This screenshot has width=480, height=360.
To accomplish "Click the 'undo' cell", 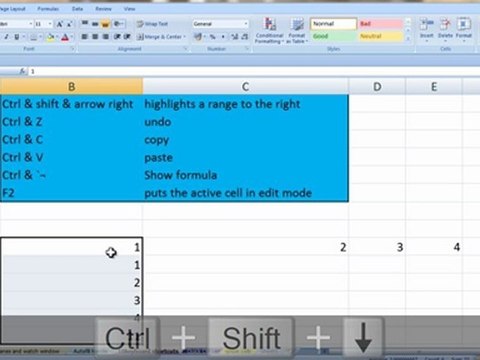I will [x=246, y=122].
